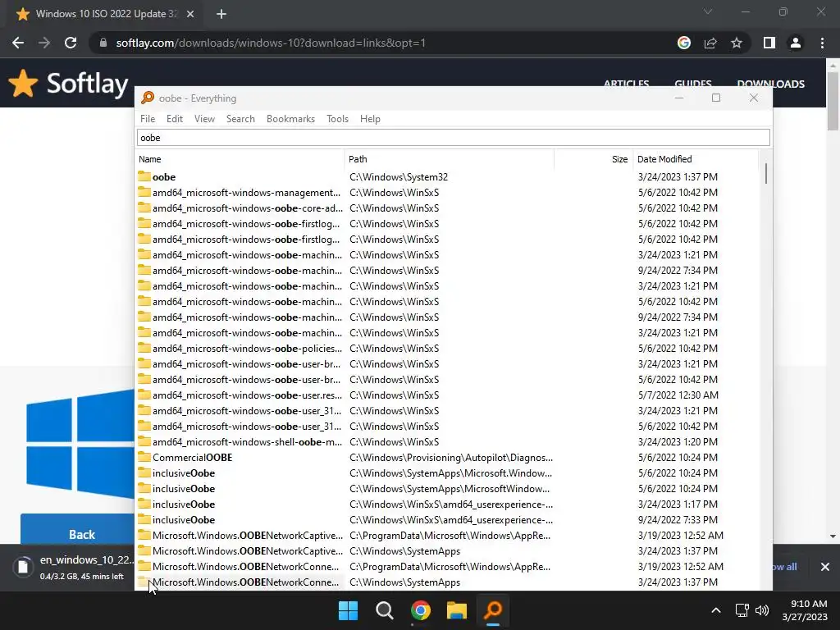Open the Tools menu in Everything
840x630 pixels.
click(x=337, y=119)
